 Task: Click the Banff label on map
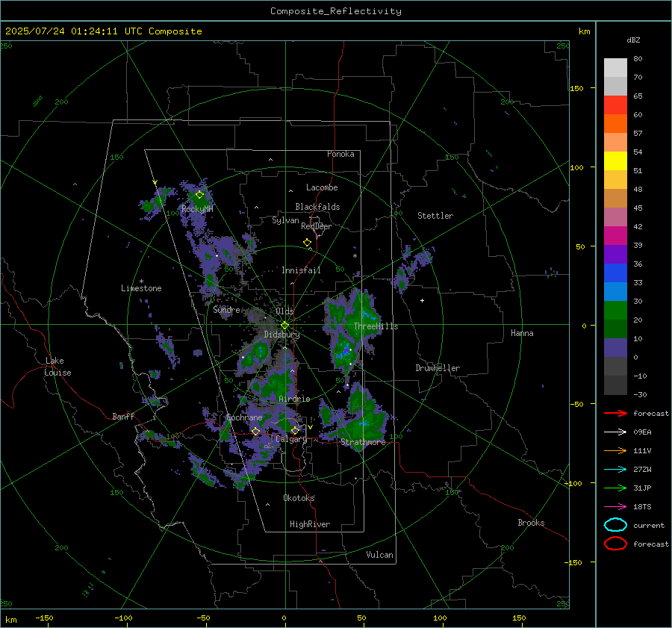tap(123, 416)
